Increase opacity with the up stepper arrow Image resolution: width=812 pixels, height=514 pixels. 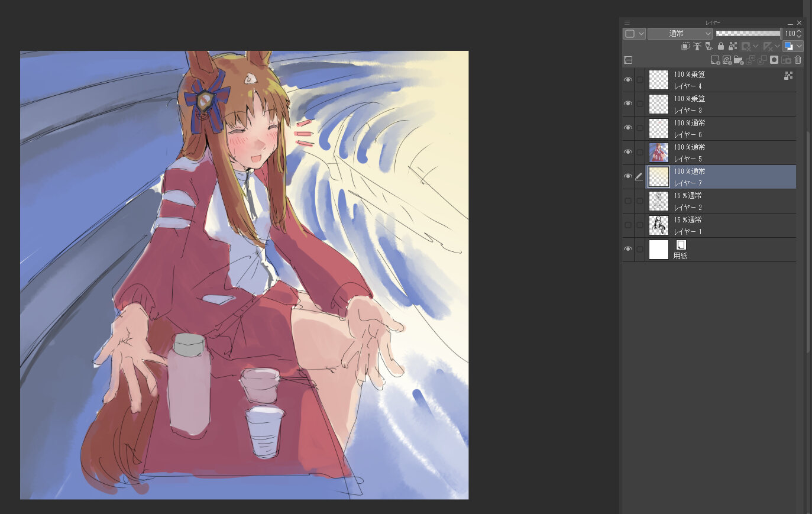click(799, 31)
